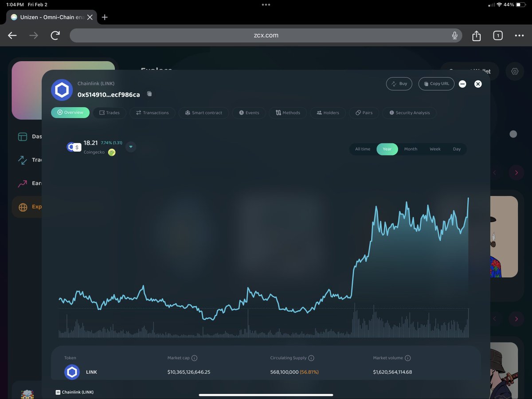Close the Chainlink token panel
This screenshot has width=532, height=399.
(x=478, y=84)
